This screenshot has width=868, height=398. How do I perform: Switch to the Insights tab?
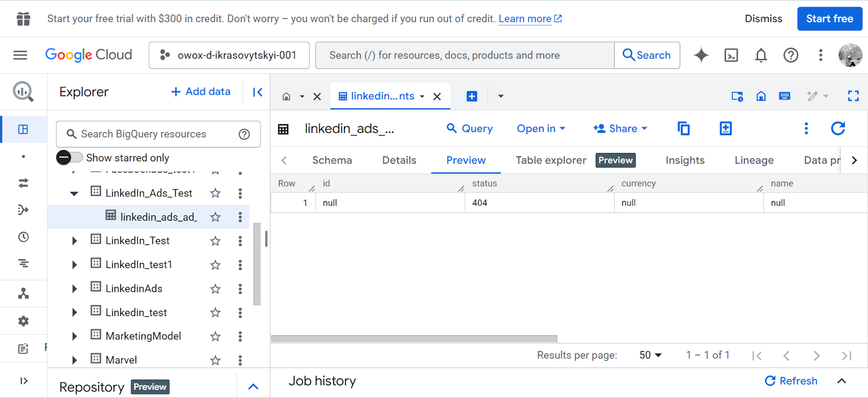point(685,160)
